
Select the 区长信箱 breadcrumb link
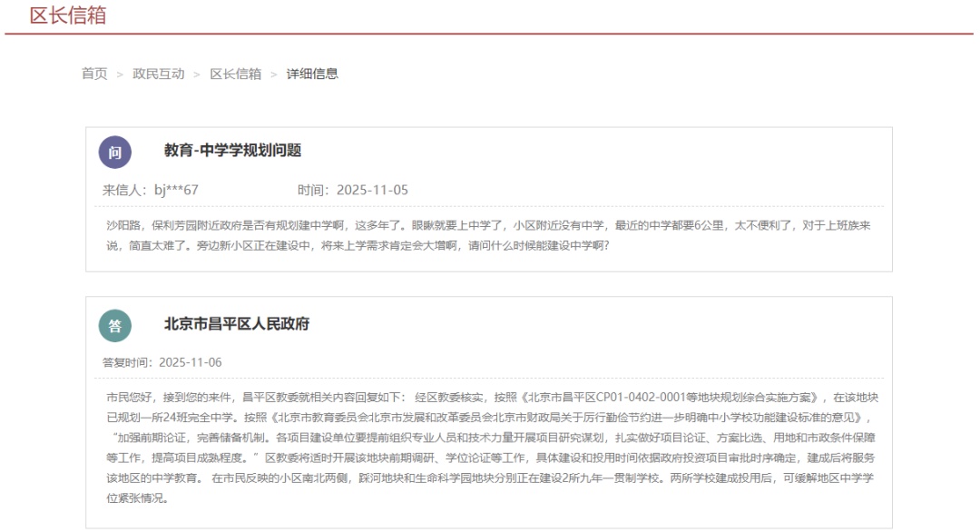pyautogui.click(x=236, y=74)
